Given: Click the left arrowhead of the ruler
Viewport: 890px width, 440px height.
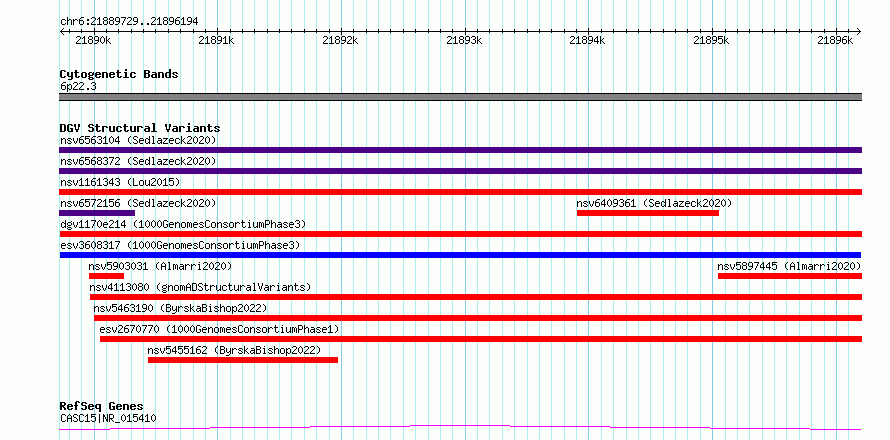Looking at the screenshot, I should click(62, 32).
